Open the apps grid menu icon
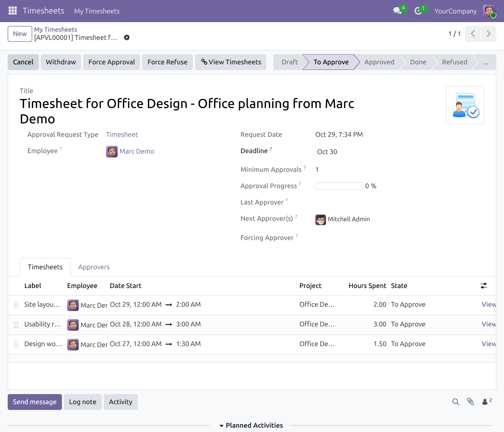 point(13,11)
